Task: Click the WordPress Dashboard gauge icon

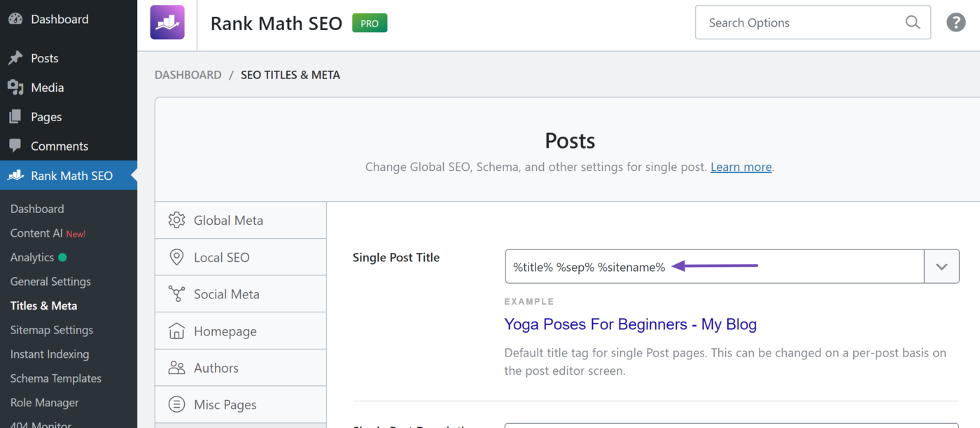Action: (15, 19)
